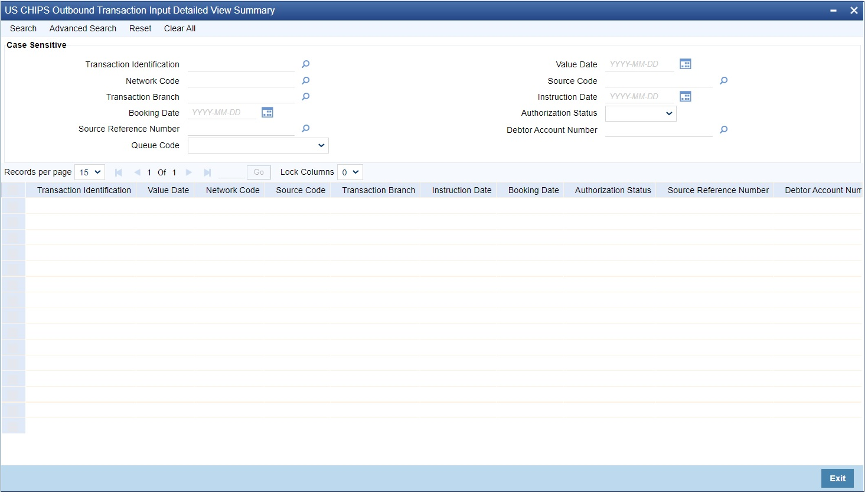Expand the Queue Code dropdown
This screenshot has height=496, width=868.
point(258,145)
